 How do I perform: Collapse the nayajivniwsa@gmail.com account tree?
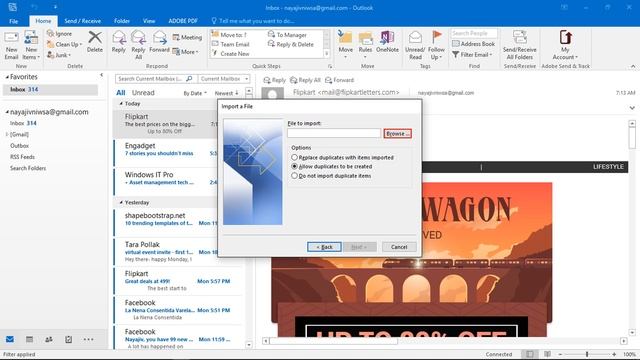[x=7, y=112]
